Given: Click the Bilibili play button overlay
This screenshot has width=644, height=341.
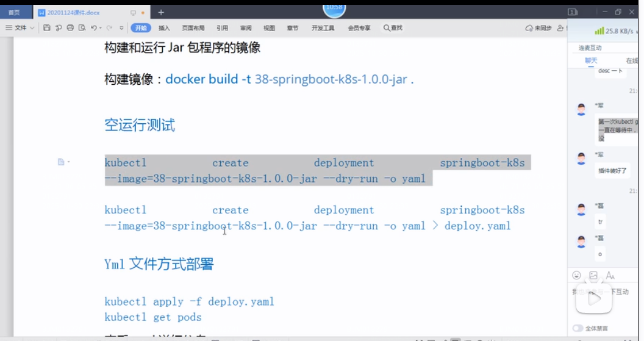Looking at the screenshot, I should coord(594,299).
